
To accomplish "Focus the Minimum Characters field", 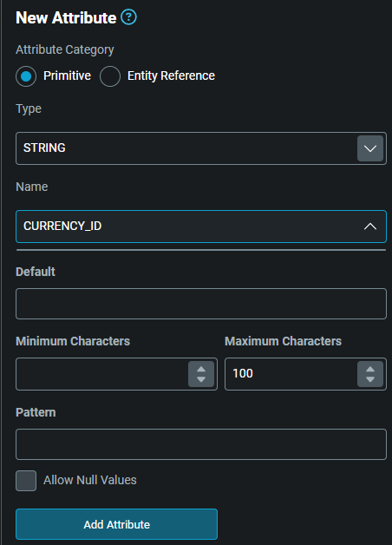I will coord(101,374).
